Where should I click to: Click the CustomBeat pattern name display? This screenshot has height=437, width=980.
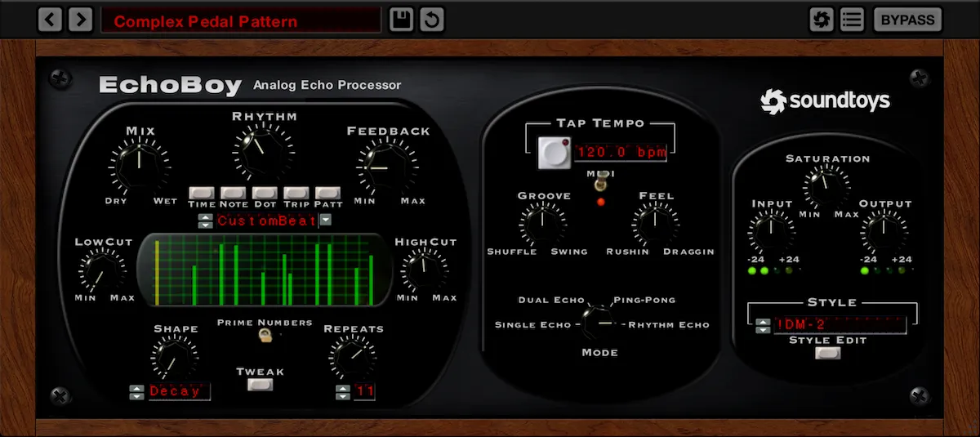[266, 221]
